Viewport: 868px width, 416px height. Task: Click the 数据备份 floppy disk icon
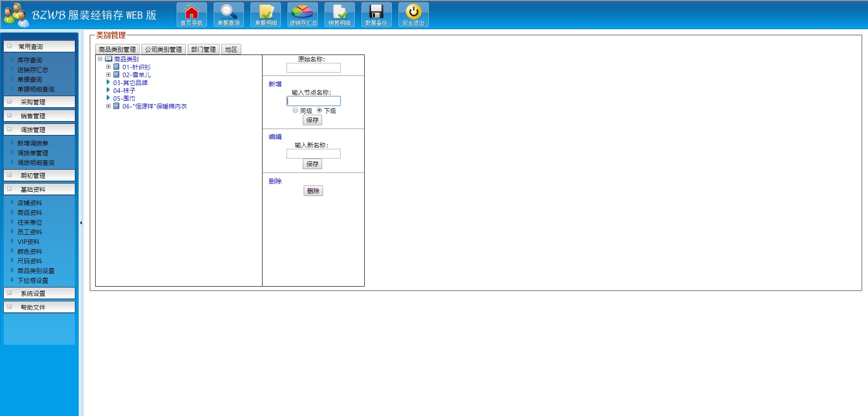(377, 15)
